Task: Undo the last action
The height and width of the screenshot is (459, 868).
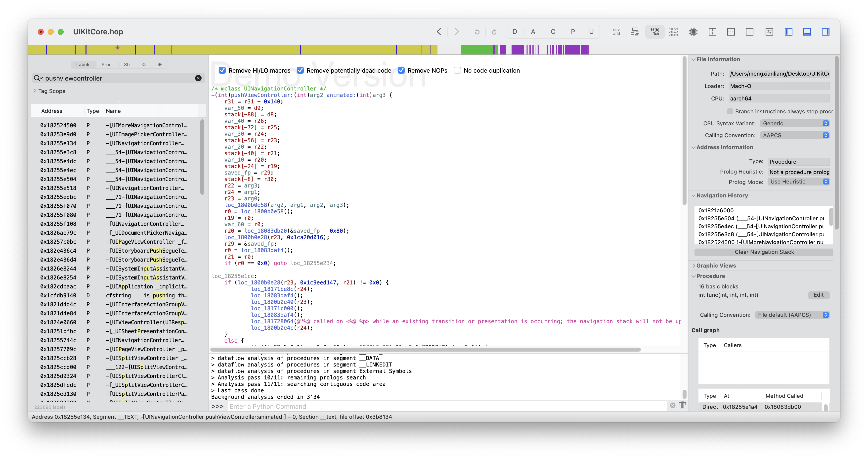Action: coord(477,32)
